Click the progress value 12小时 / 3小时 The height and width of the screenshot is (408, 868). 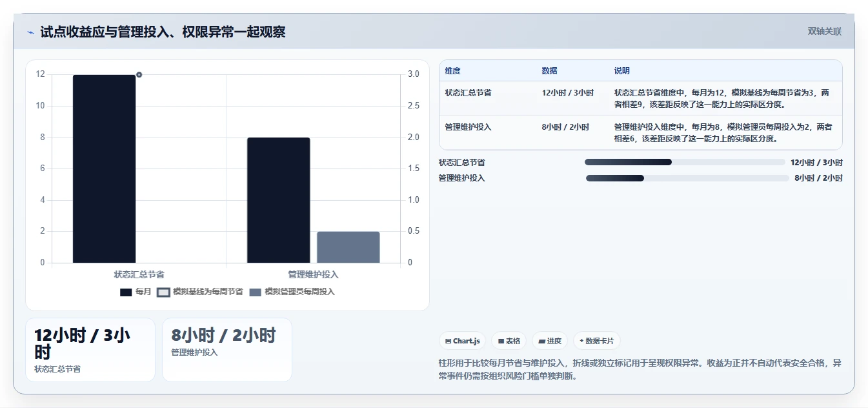[816, 163]
